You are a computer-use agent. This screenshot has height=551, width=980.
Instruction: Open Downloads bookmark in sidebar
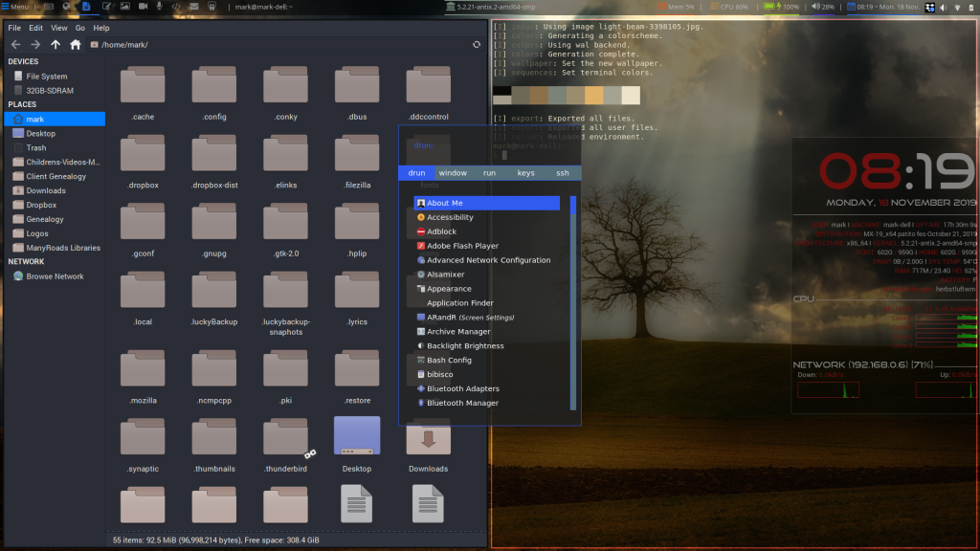tap(55, 190)
